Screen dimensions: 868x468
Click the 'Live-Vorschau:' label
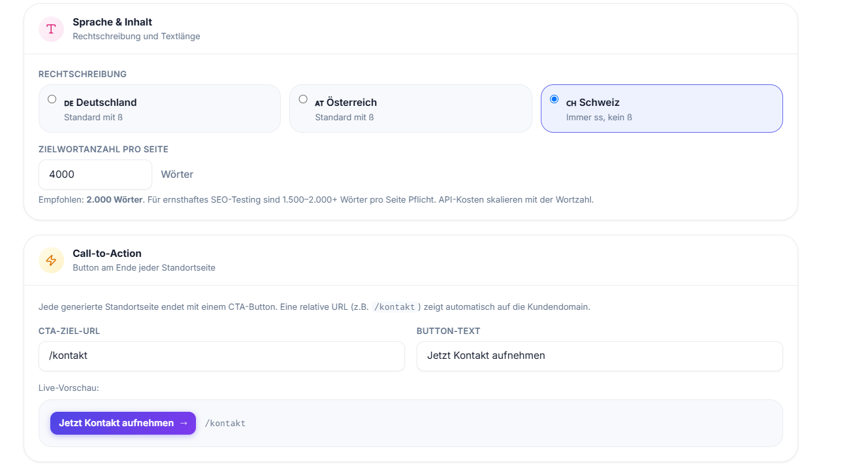[69, 388]
